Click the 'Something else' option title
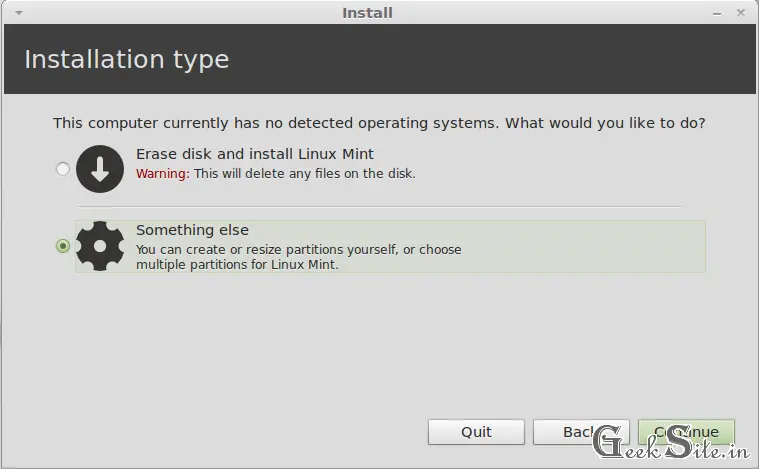 coord(192,230)
